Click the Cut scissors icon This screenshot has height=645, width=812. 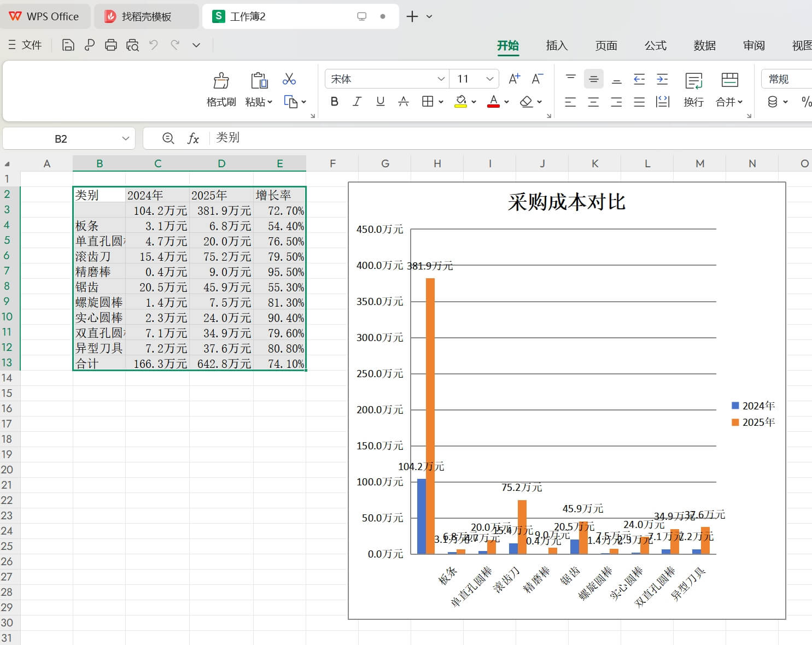click(289, 79)
